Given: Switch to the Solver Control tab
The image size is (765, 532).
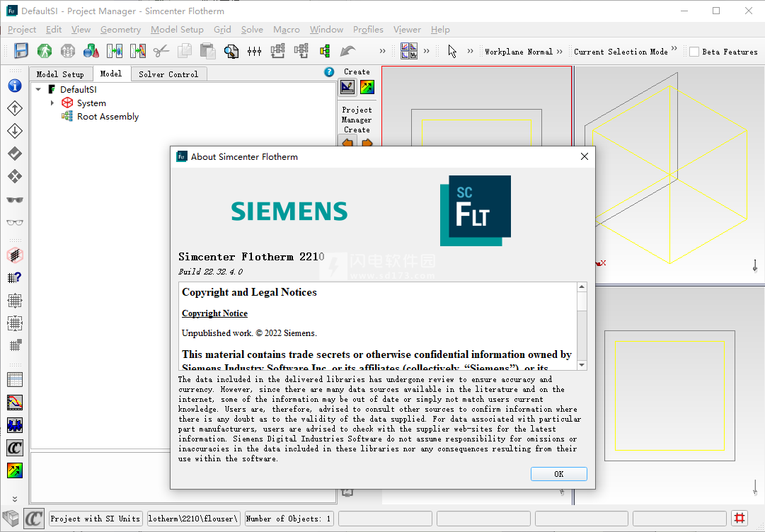Looking at the screenshot, I should pos(168,74).
